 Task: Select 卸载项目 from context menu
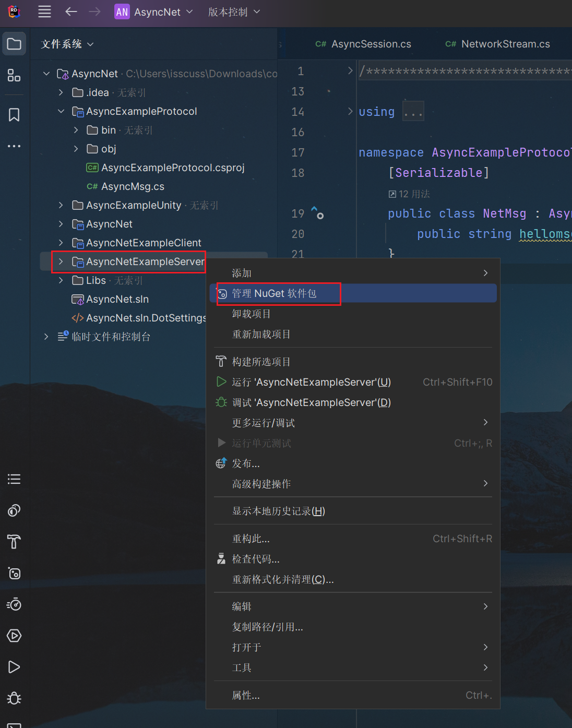coord(353,314)
